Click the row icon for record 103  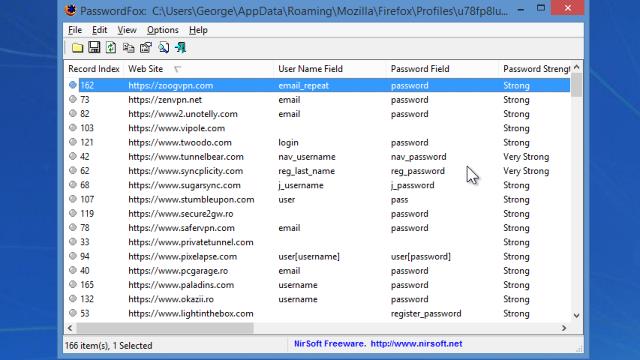73,128
